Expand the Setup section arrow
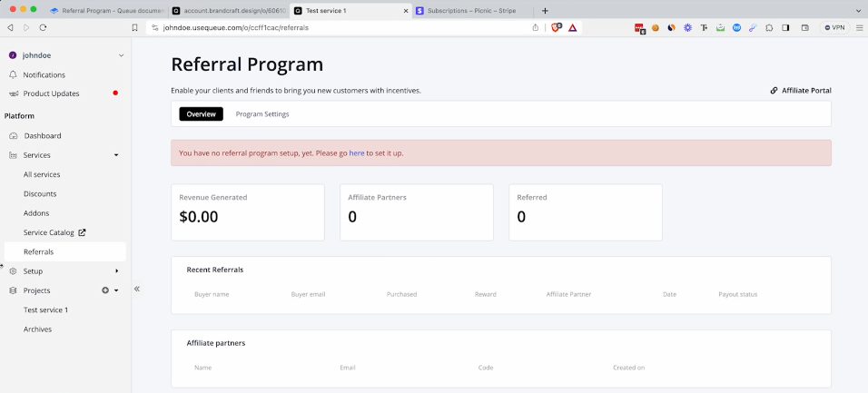The height and width of the screenshot is (393, 868). [117, 271]
